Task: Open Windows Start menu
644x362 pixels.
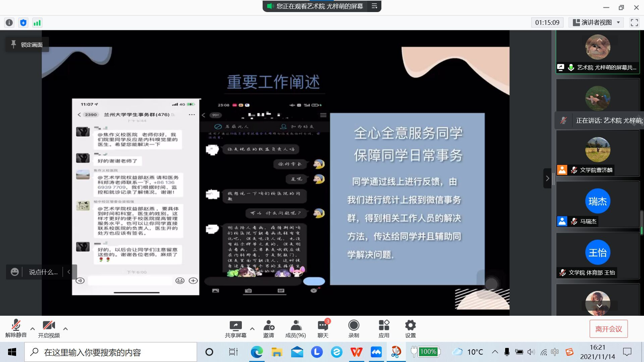Action: [12, 352]
